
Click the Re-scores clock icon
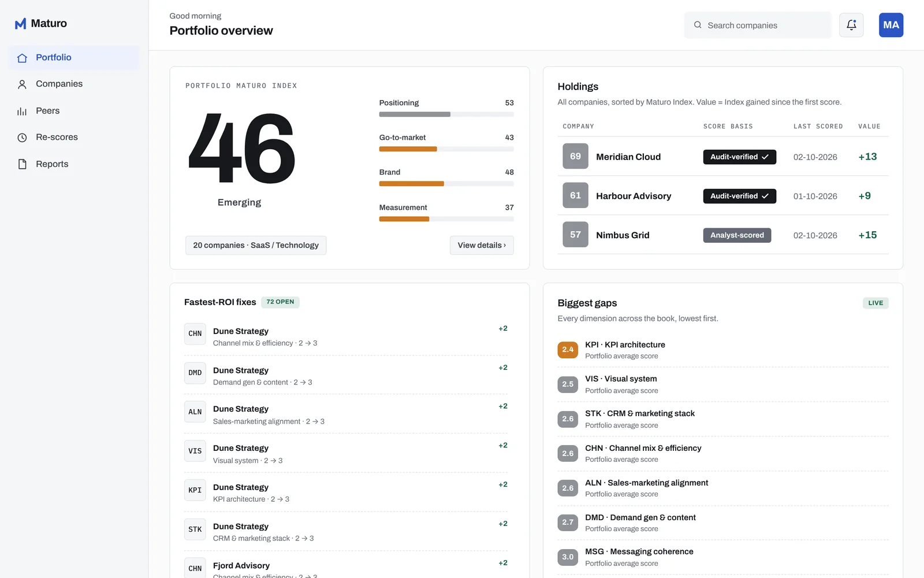coord(22,138)
